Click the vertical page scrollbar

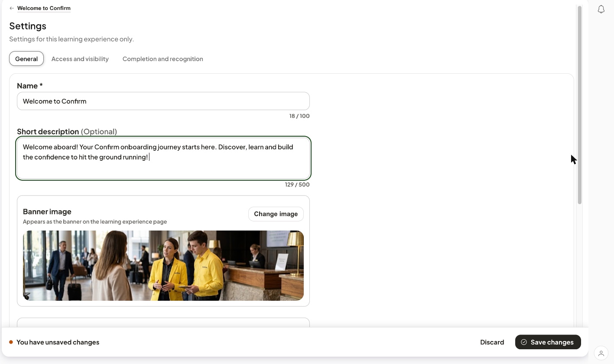pos(579,105)
